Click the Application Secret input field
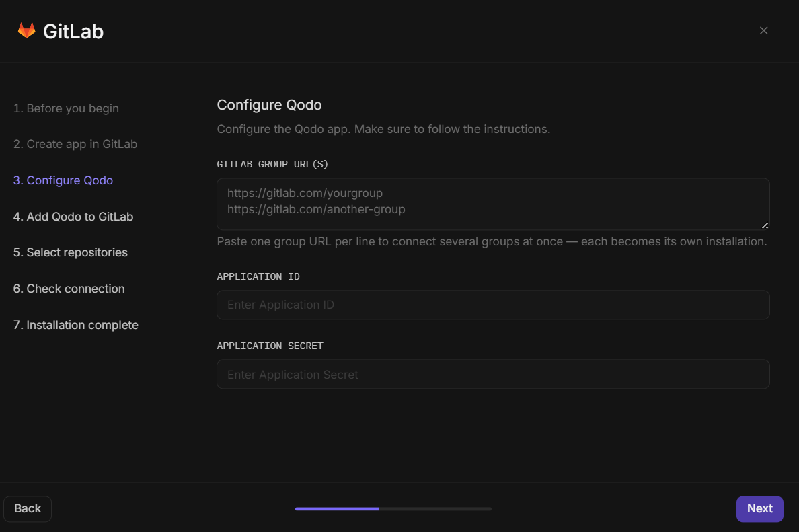The width and height of the screenshot is (799, 532). [x=493, y=375]
